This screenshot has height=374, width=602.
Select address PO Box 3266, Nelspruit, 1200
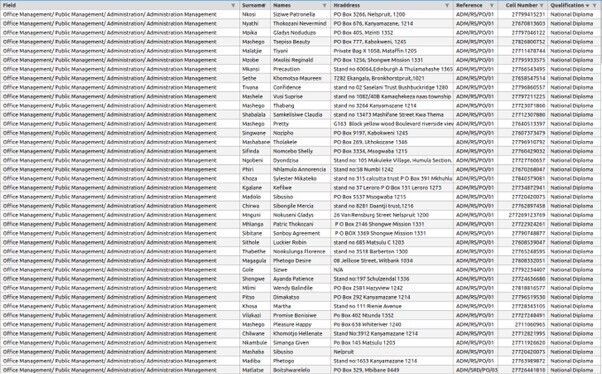point(392,14)
